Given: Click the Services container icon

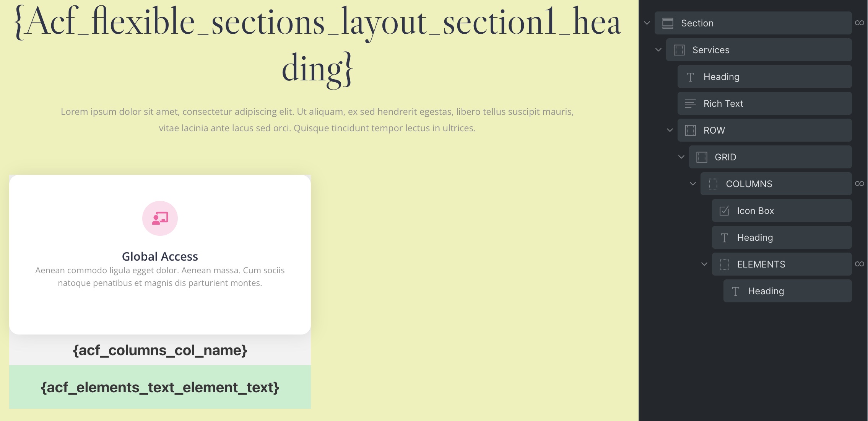Looking at the screenshot, I should click(x=679, y=50).
